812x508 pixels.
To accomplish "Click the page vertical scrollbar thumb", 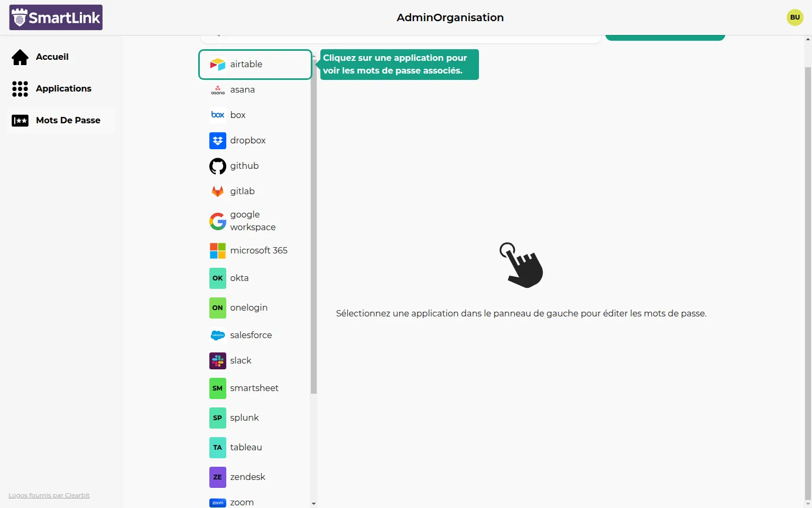I will click(808, 283).
